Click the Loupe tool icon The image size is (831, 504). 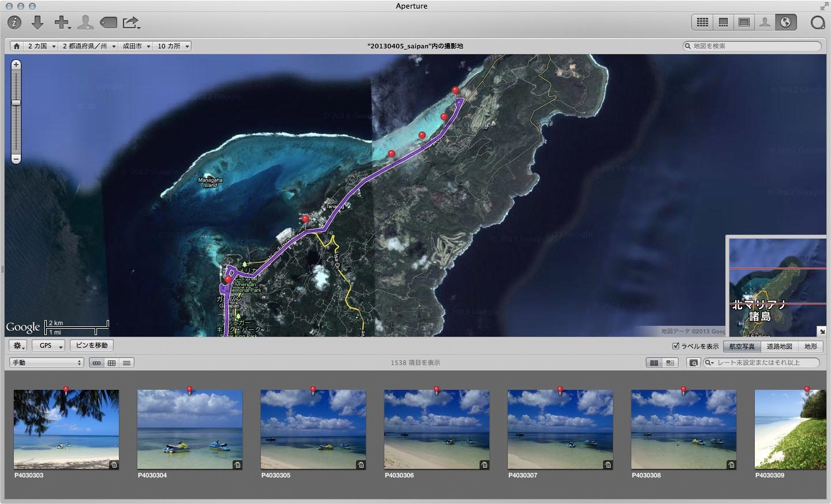point(817,22)
